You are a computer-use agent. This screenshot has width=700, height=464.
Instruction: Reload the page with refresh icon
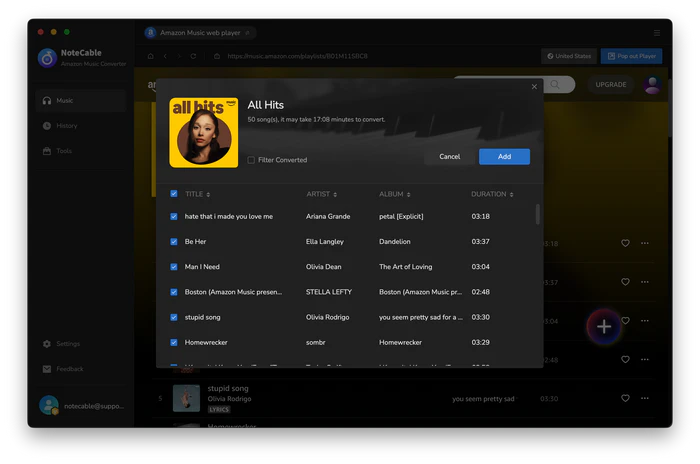[193, 56]
